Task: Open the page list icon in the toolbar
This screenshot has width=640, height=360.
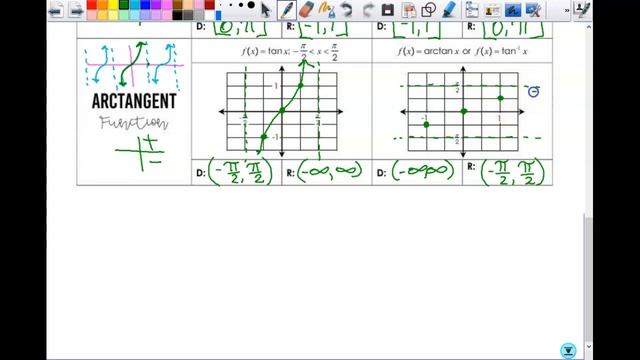Action: click(x=472, y=10)
